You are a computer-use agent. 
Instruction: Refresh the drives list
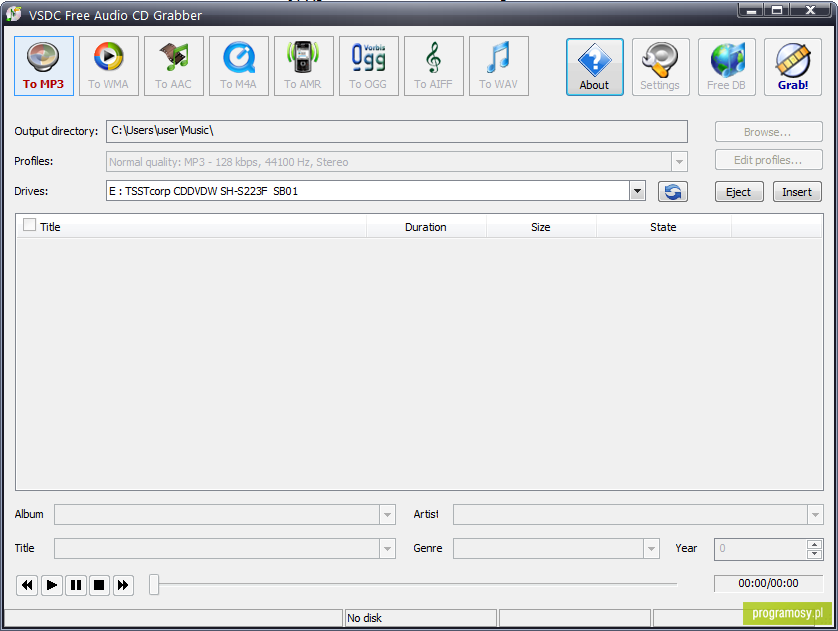tap(673, 192)
